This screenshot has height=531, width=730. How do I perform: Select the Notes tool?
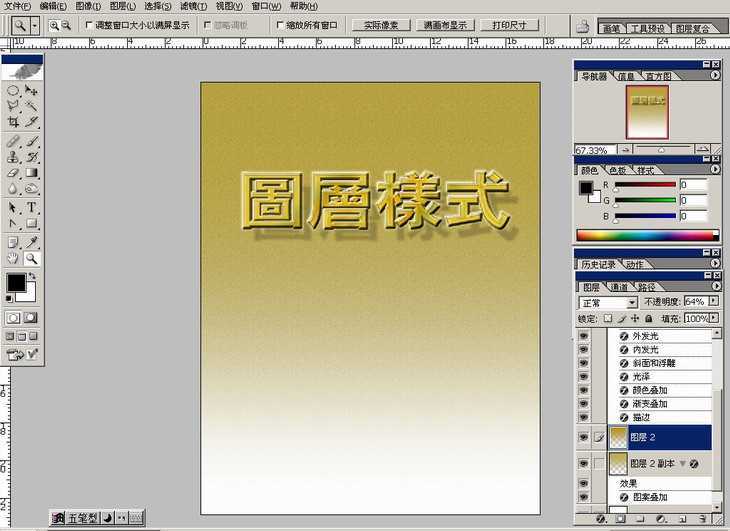(13, 242)
